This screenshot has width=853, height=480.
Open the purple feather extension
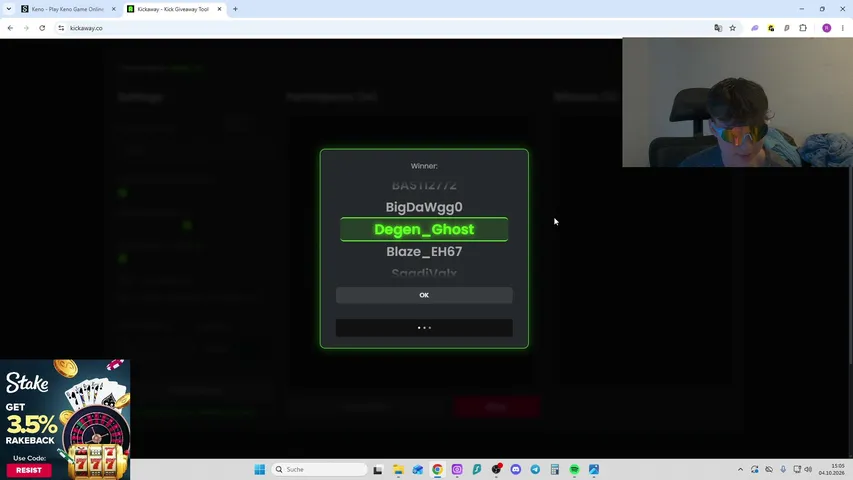[x=755, y=28]
